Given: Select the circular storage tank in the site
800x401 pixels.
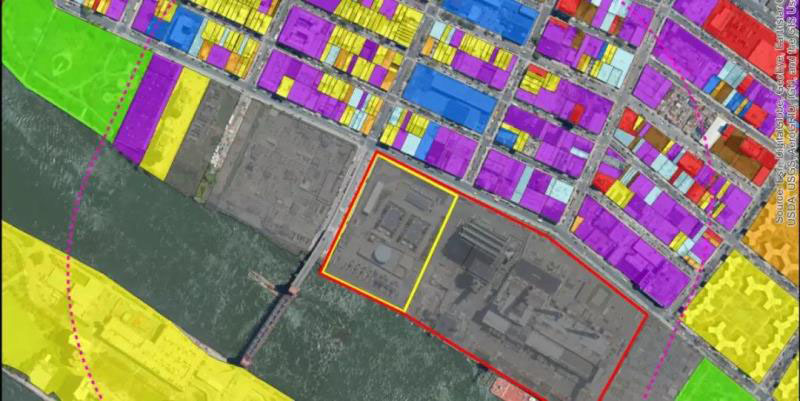Looking at the screenshot, I should [384, 255].
